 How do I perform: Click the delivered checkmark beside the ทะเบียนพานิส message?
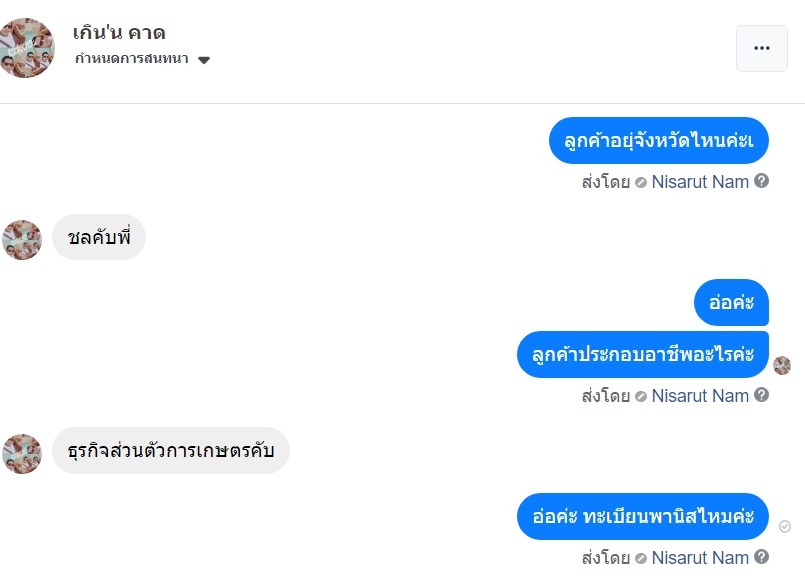[785, 526]
